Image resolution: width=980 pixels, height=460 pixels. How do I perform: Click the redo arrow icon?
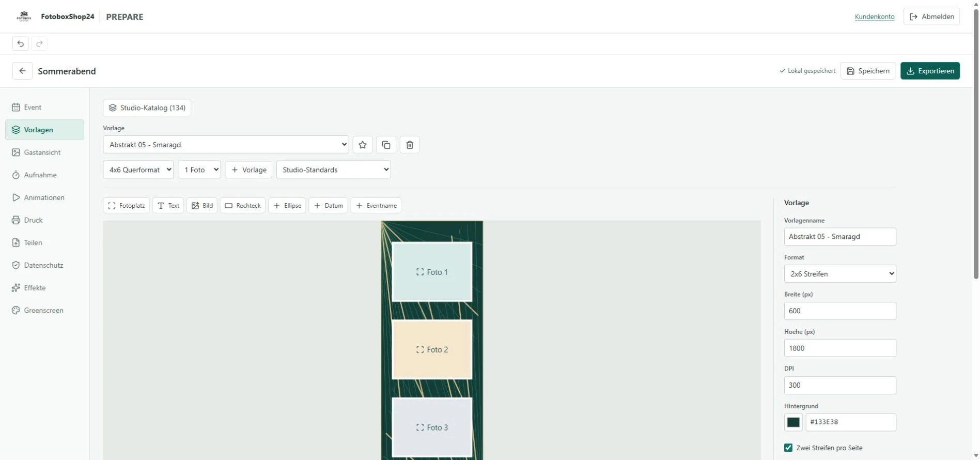[x=39, y=43]
